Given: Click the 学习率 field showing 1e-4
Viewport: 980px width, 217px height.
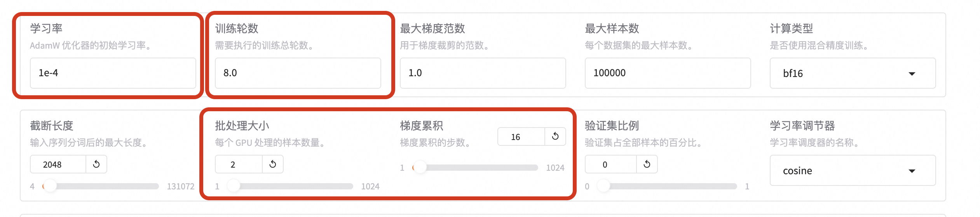Looking at the screenshot, I should point(113,73).
